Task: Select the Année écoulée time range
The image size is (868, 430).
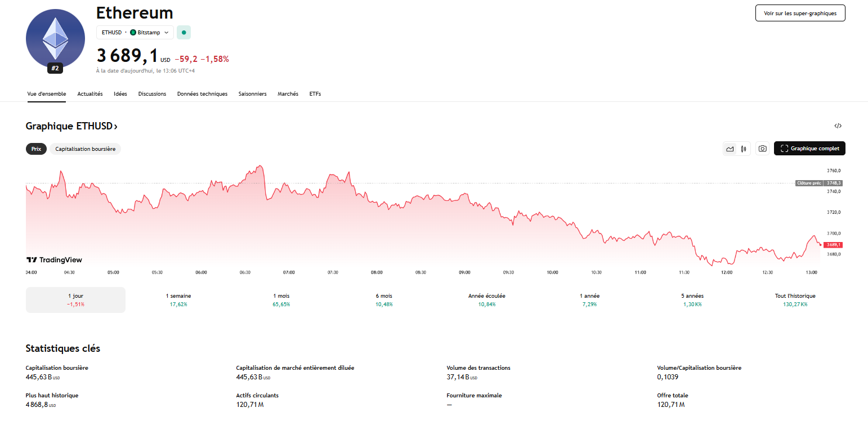Action: 487,300
